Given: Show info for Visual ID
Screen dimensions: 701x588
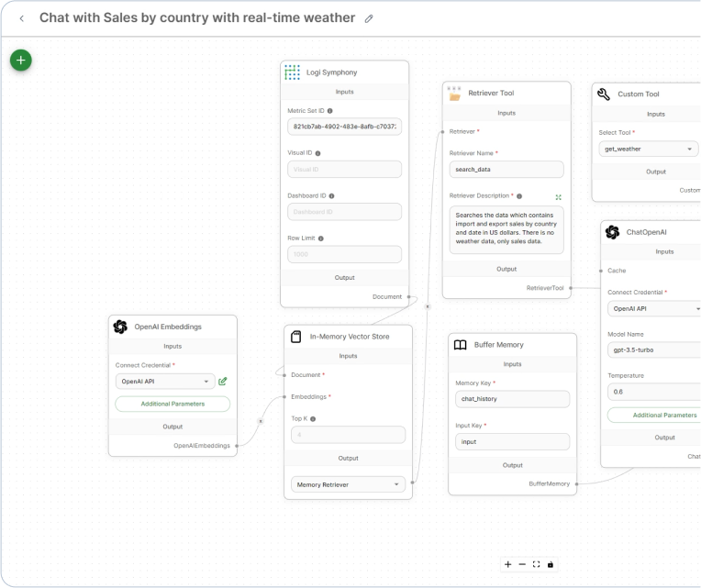Looking at the screenshot, I should pyautogui.click(x=317, y=153).
